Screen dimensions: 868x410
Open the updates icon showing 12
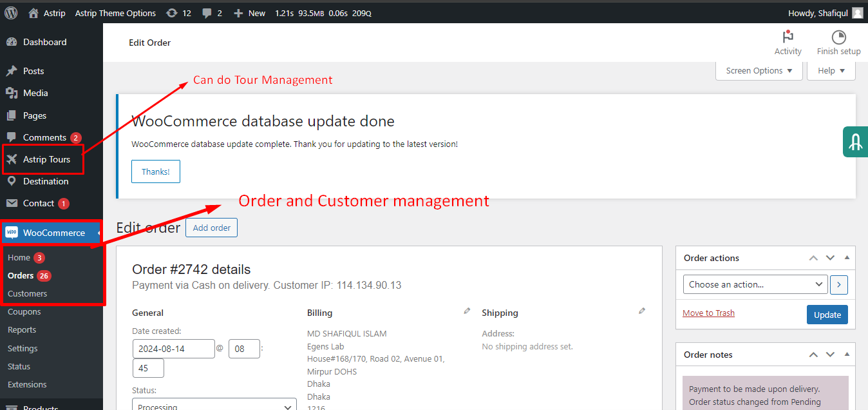171,13
